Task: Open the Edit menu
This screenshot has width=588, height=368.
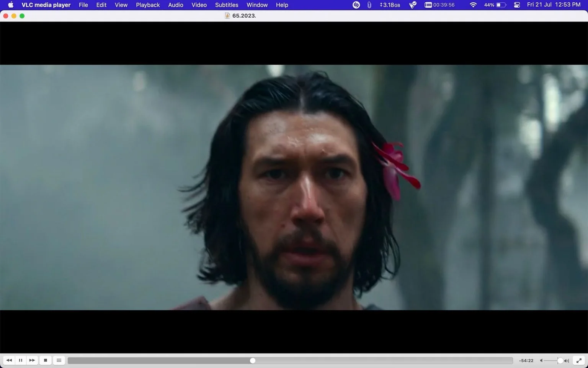Action: point(101,5)
